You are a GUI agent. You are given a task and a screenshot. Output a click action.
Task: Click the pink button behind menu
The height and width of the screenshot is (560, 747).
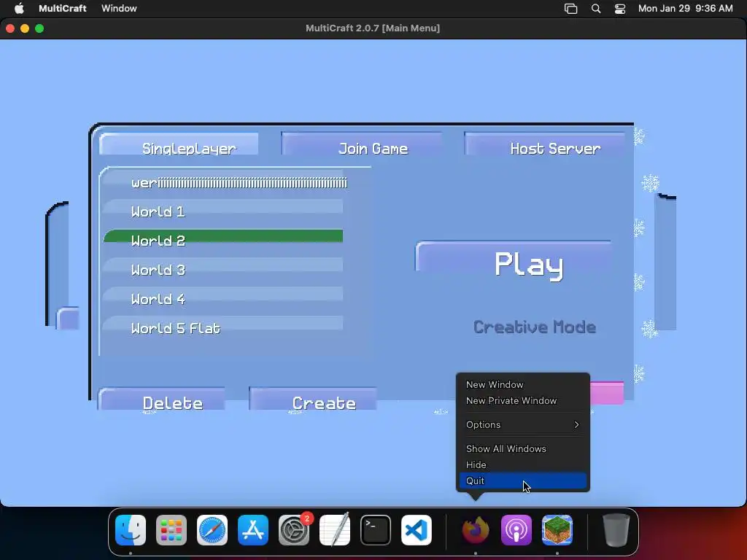[x=607, y=393]
